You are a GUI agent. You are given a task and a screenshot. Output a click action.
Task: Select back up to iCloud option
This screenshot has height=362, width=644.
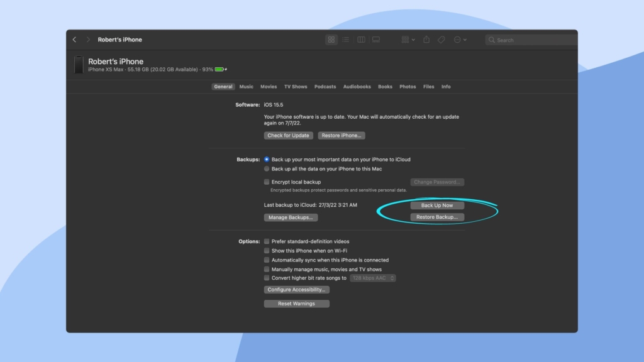click(x=267, y=159)
